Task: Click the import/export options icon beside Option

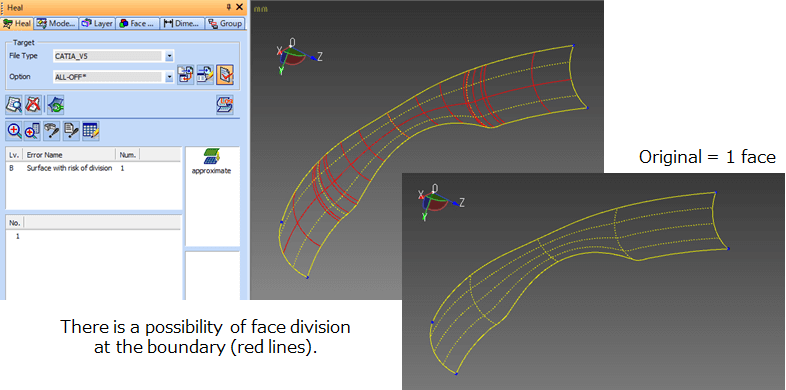Action: (185, 75)
